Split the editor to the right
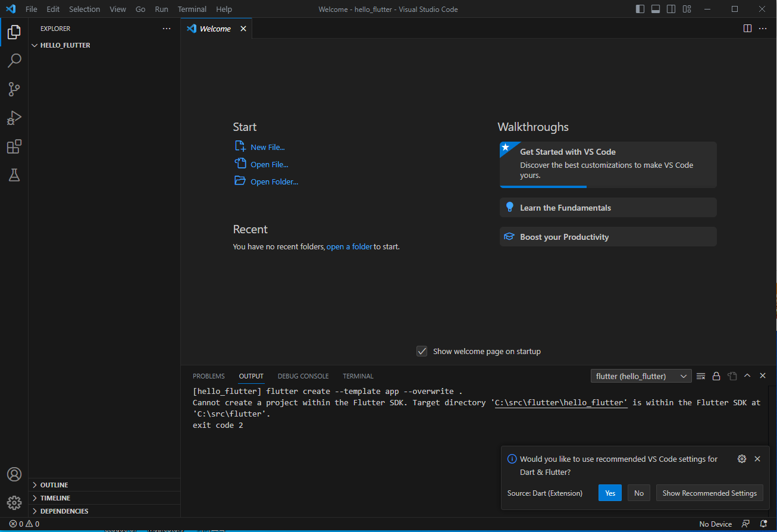The height and width of the screenshot is (532, 777). [x=747, y=29]
